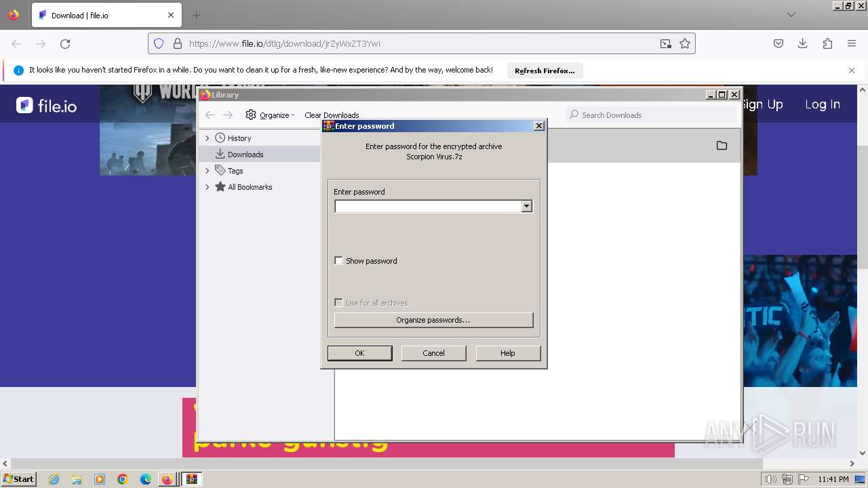
Task: Switch to Firefox taskbar button
Action: [x=167, y=479]
